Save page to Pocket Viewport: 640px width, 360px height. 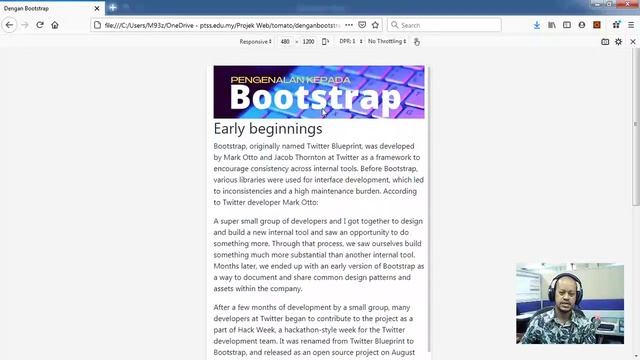[362, 25]
